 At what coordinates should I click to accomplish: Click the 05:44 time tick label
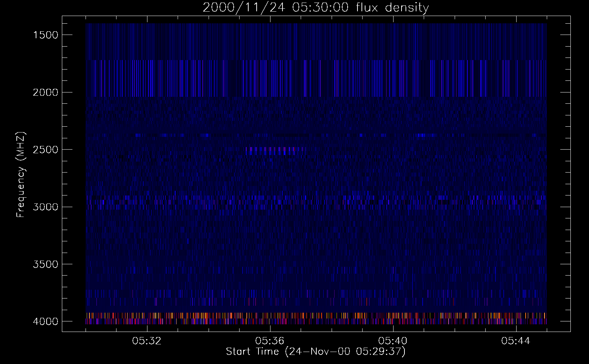point(516,341)
